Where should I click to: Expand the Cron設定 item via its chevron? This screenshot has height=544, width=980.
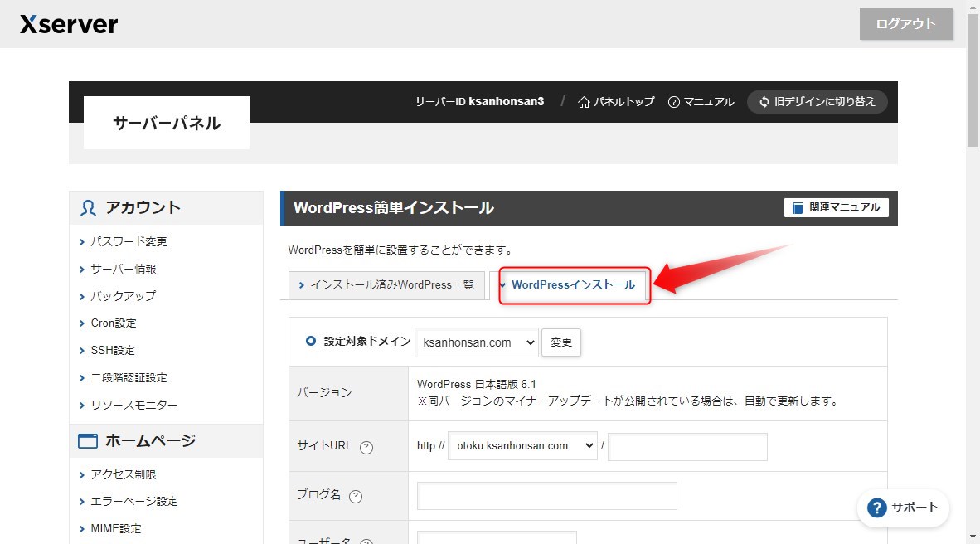coord(81,323)
